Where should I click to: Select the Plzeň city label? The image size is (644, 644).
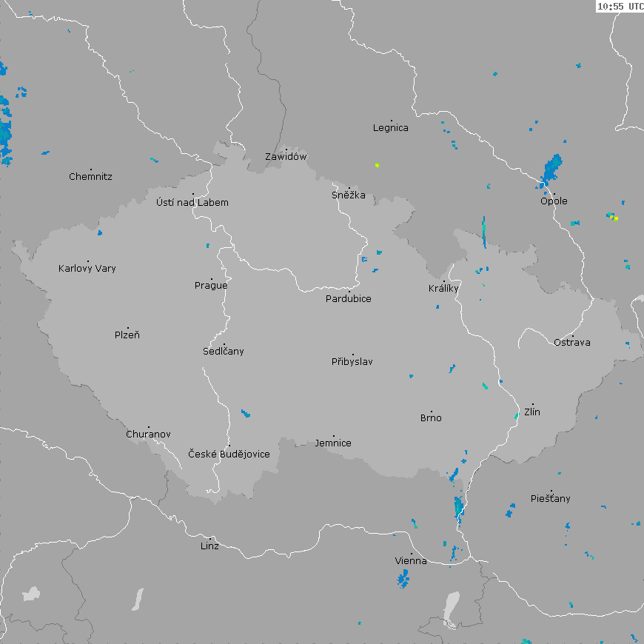(x=127, y=335)
